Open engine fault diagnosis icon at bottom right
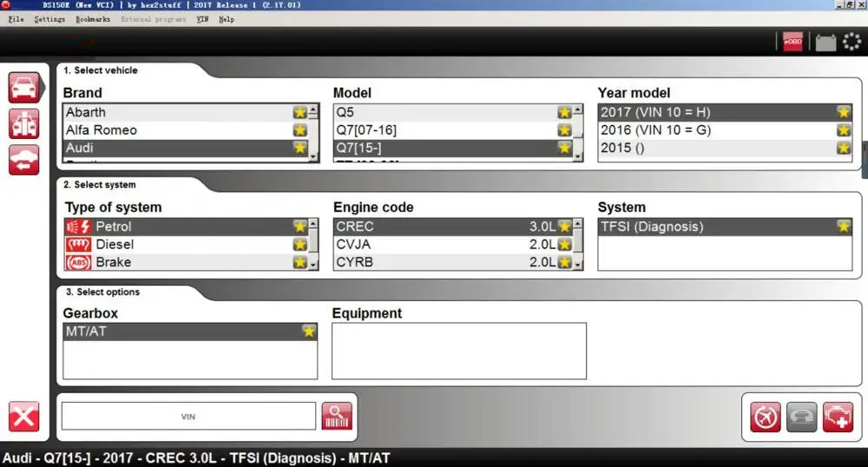This screenshot has height=467, width=868. point(838,417)
